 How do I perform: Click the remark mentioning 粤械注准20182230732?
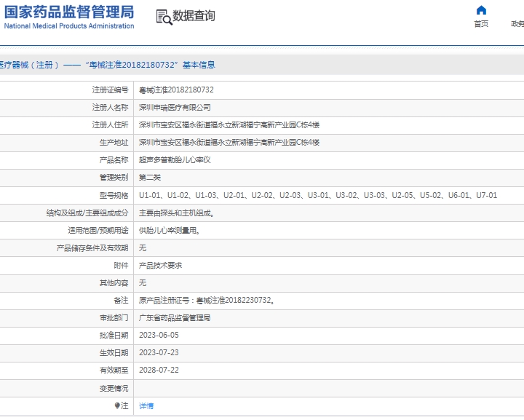click(207, 301)
